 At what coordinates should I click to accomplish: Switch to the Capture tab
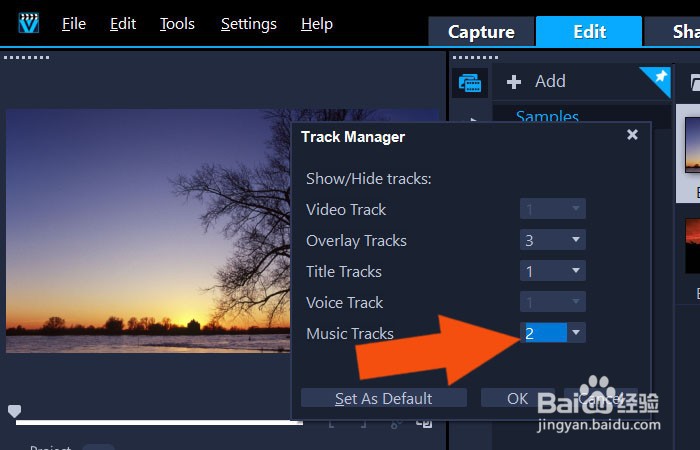(x=481, y=31)
